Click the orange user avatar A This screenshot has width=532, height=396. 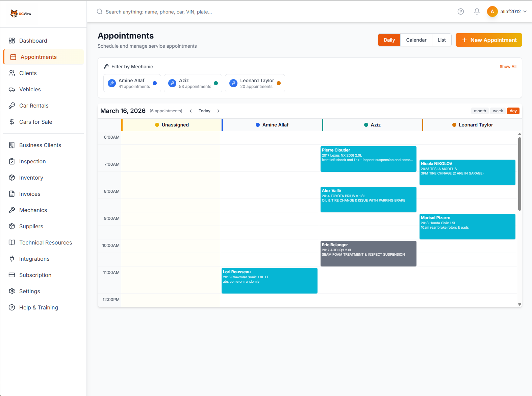[492, 11]
